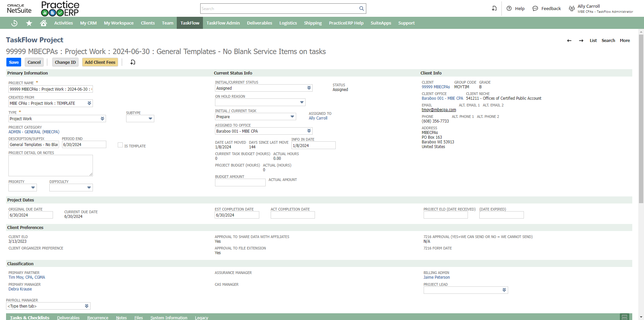
Task: Open the 99999 MBECPAs client link
Action: pos(436,87)
